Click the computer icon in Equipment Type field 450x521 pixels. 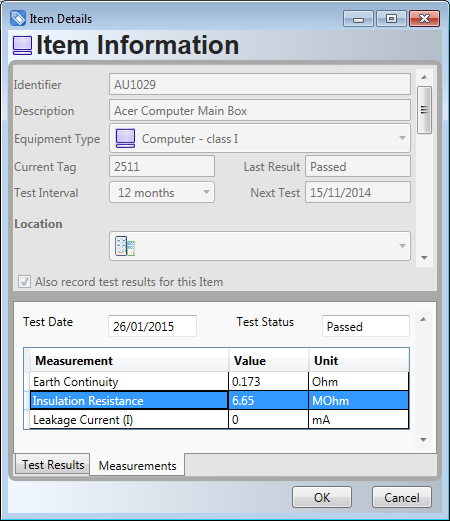125,138
